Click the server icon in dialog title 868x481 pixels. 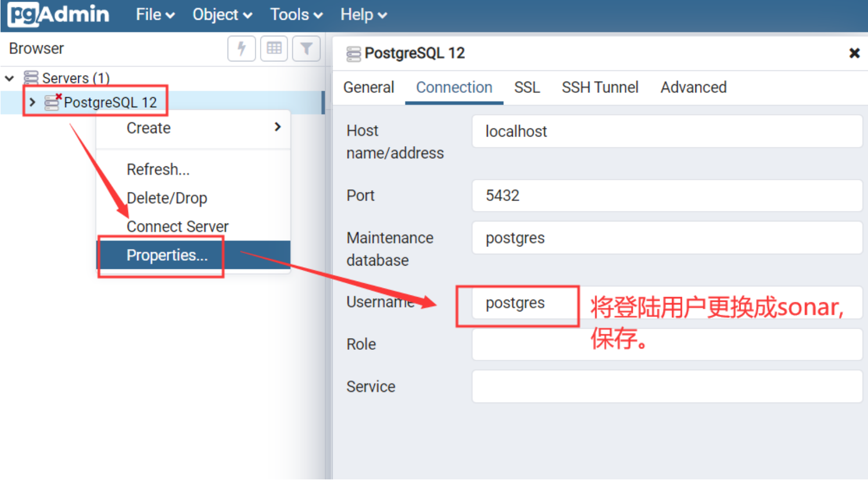[x=353, y=54]
